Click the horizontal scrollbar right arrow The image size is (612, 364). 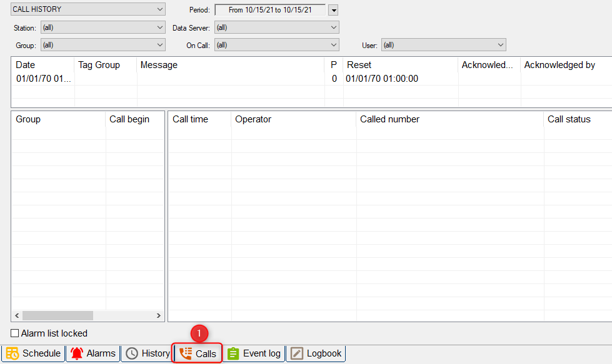(x=159, y=316)
